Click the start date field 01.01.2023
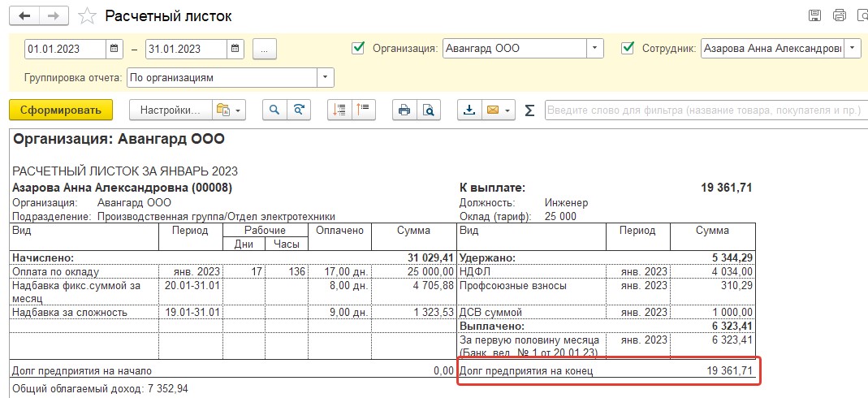The width and height of the screenshot is (868, 398). click(65, 49)
